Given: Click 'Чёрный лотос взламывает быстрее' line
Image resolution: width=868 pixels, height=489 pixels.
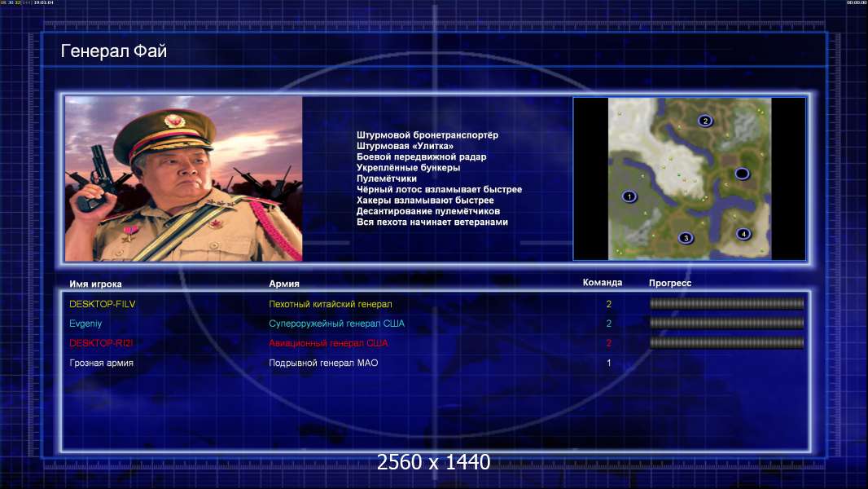Looking at the screenshot, I should click(x=439, y=189).
